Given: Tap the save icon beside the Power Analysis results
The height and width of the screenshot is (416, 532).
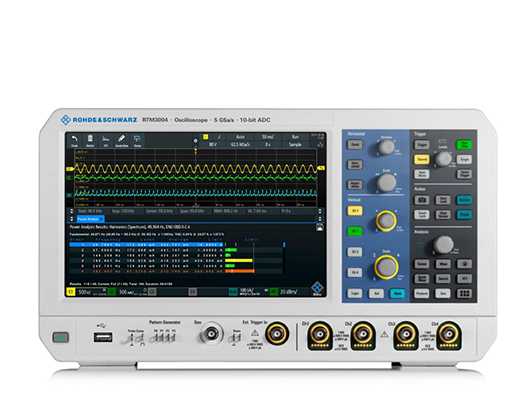Looking at the screenshot, I should (x=320, y=227).
